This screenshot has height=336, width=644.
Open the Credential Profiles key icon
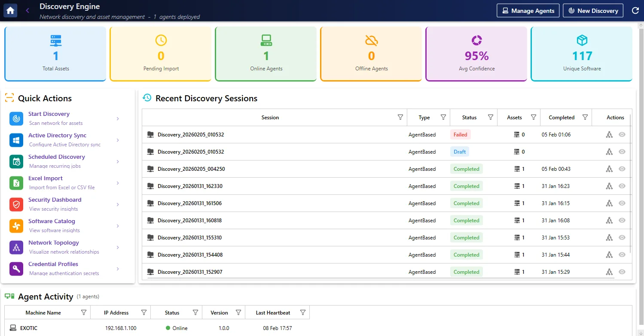tap(16, 269)
